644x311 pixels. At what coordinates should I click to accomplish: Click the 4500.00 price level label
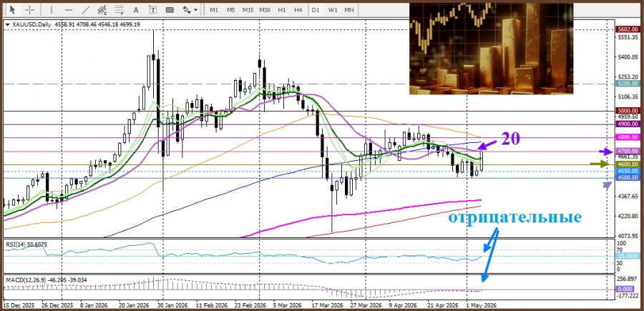click(628, 177)
